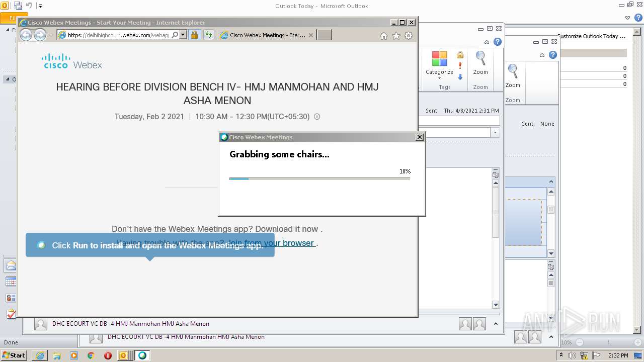Click the Categorize button in Tags group
This screenshot has width=644, height=362.
click(439, 64)
